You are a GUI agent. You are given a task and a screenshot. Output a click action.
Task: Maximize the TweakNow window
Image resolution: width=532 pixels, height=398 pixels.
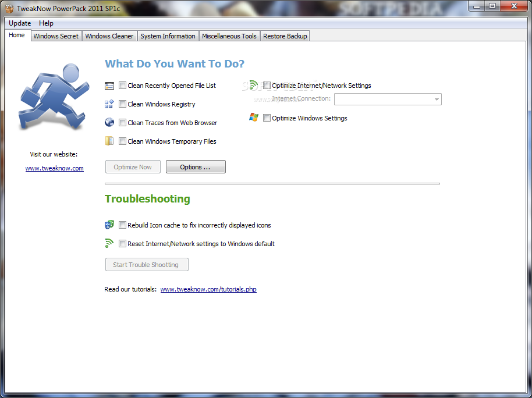(x=492, y=6)
